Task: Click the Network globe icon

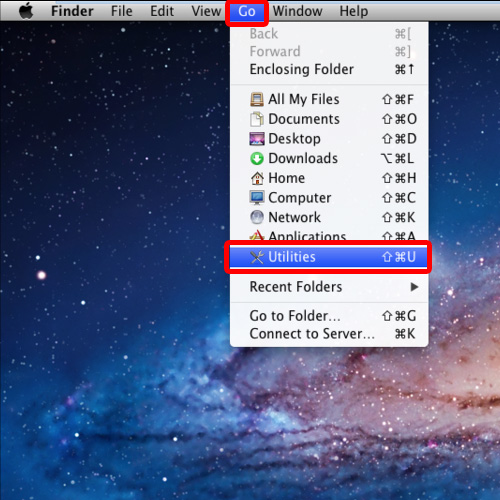Action: tap(257, 217)
